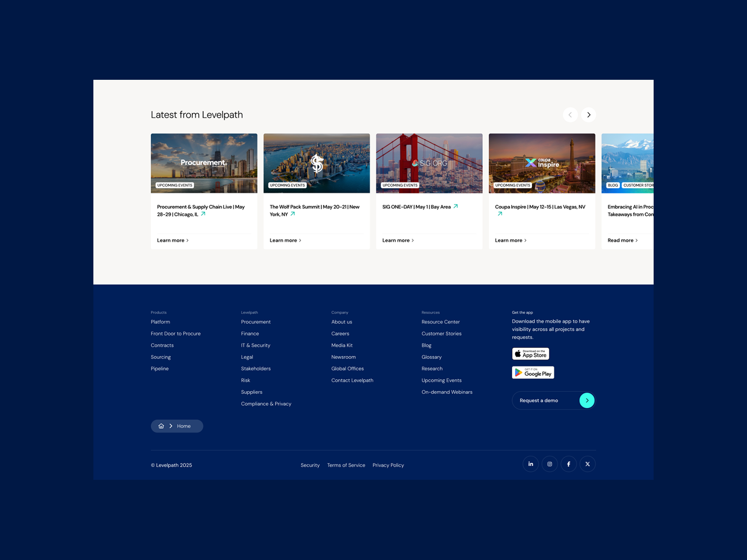Open the Research link
Viewport: 747px width, 560px height.
432,369
